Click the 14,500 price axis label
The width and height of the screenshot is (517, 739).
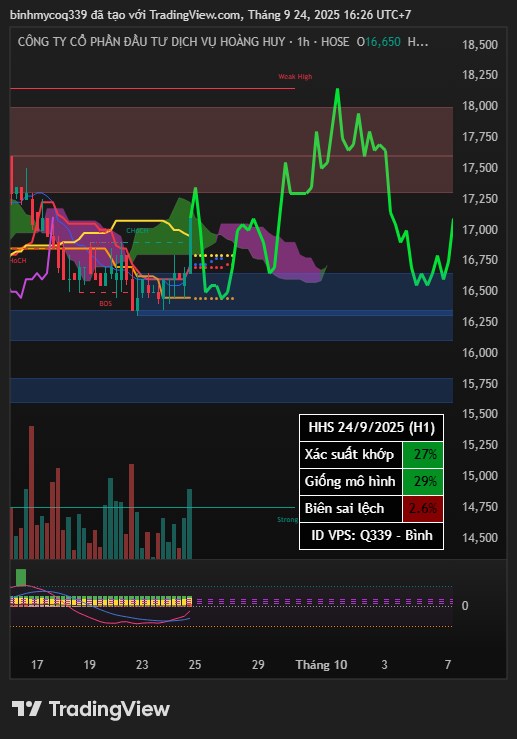pyautogui.click(x=480, y=538)
